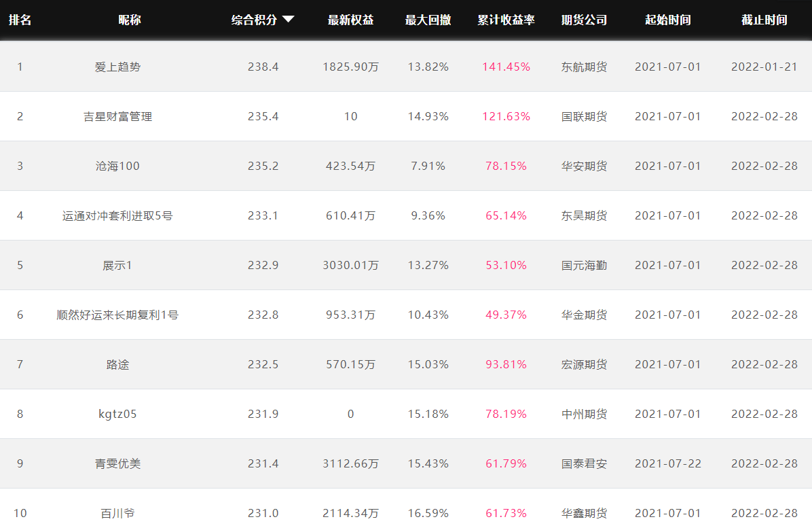The width and height of the screenshot is (812, 530).
Task: Click the 最新权益 column header
Action: 350,20
